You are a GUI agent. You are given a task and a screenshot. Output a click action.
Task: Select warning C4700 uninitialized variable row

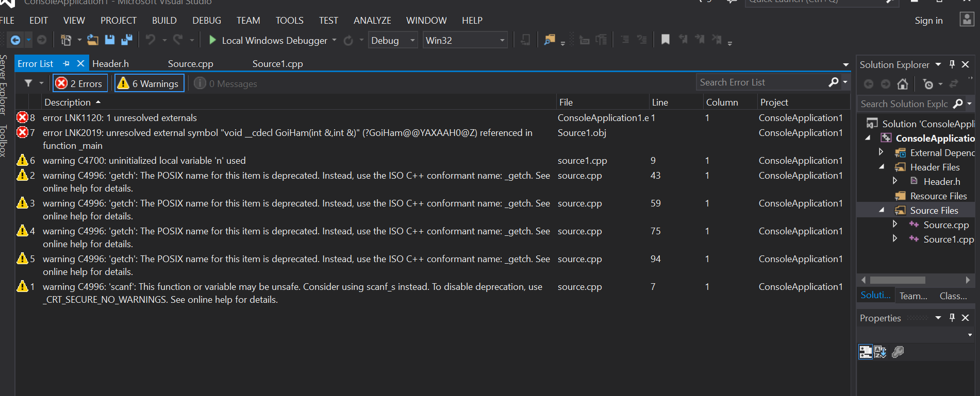pos(432,160)
